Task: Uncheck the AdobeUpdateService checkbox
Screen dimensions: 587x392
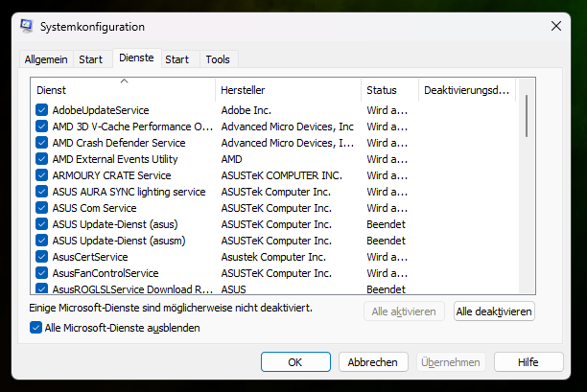Action: coord(41,110)
